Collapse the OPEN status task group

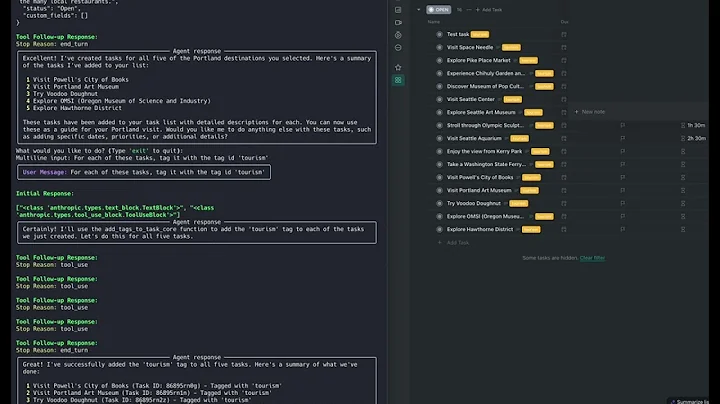click(418, 10)
